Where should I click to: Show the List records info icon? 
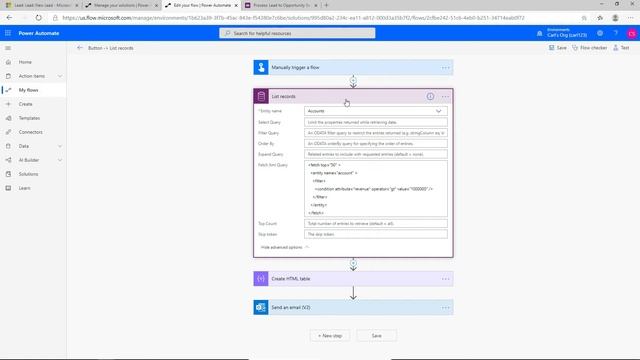[430, 96]
